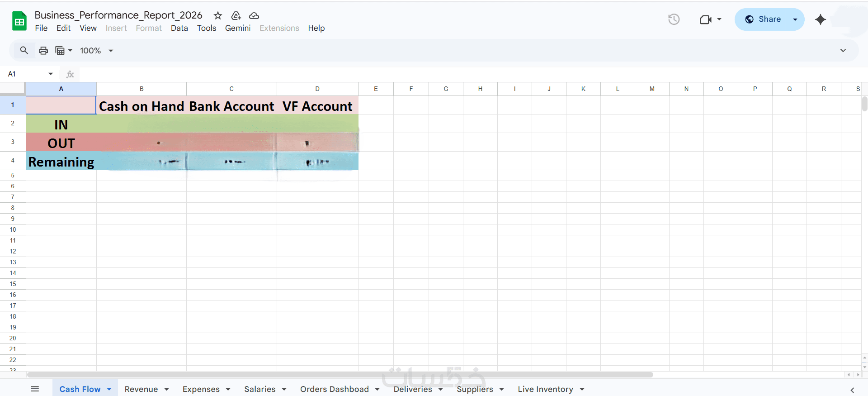Click the 'Cash on Hand' header cell
This screenshot has height=396, width=868.
tap(142, 105)
